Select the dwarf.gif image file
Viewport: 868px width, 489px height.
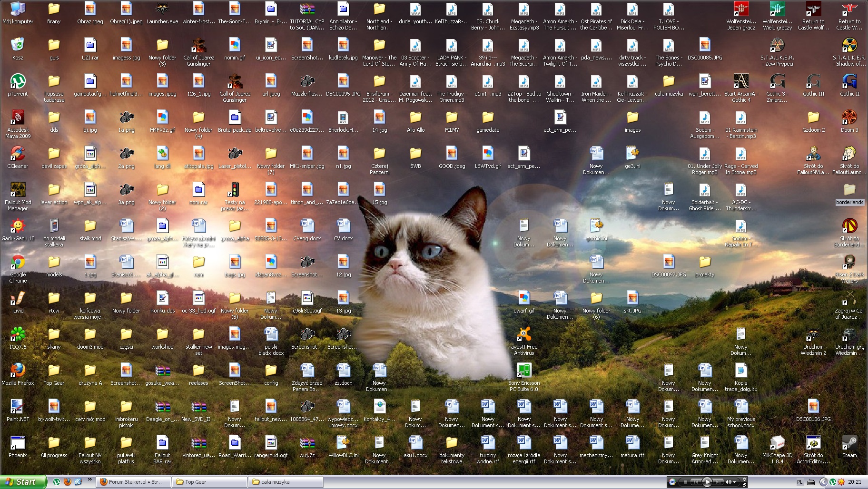pyautogui.click(x=524, y=302)
